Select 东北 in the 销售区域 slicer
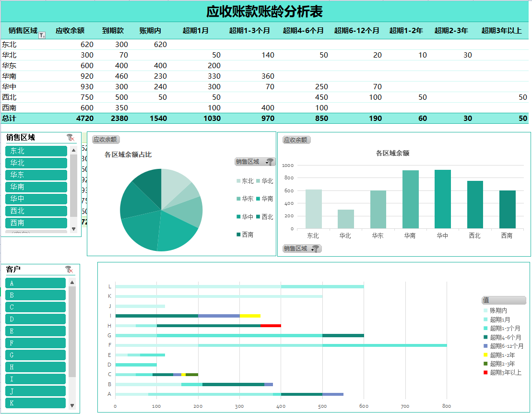 click(36, 151)
